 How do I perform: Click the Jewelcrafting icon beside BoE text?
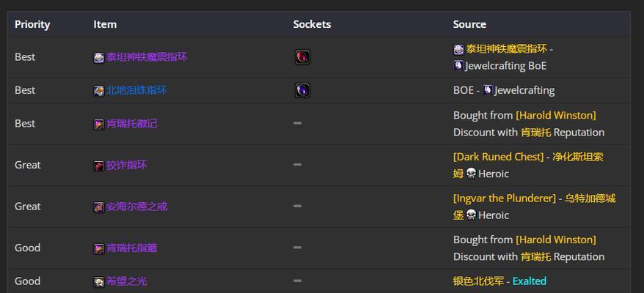(458, 65)
